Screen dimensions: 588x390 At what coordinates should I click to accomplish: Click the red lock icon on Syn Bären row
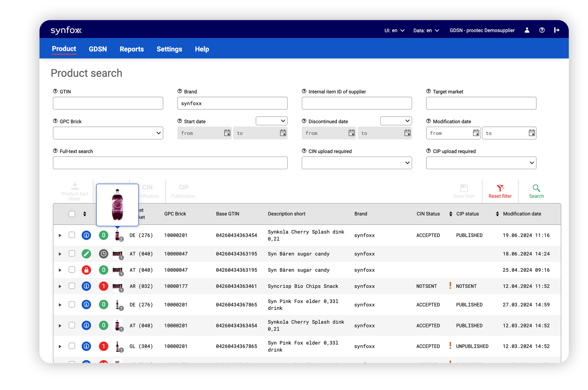point(86,270)
